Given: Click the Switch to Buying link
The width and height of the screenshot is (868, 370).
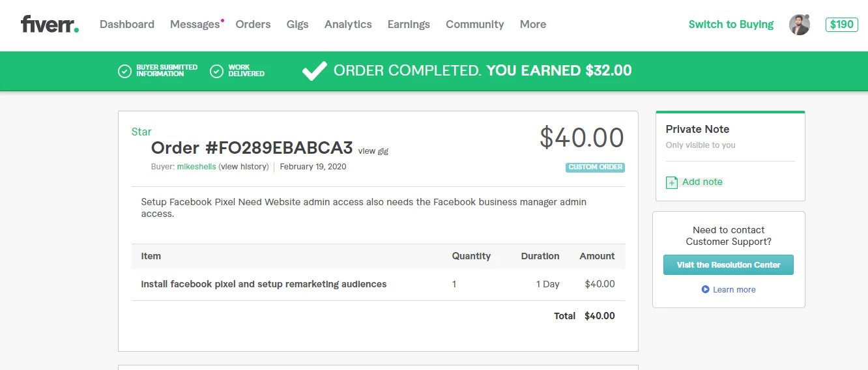Looking at the screenshot, I should pyautogui.click(x=731, y=25).
